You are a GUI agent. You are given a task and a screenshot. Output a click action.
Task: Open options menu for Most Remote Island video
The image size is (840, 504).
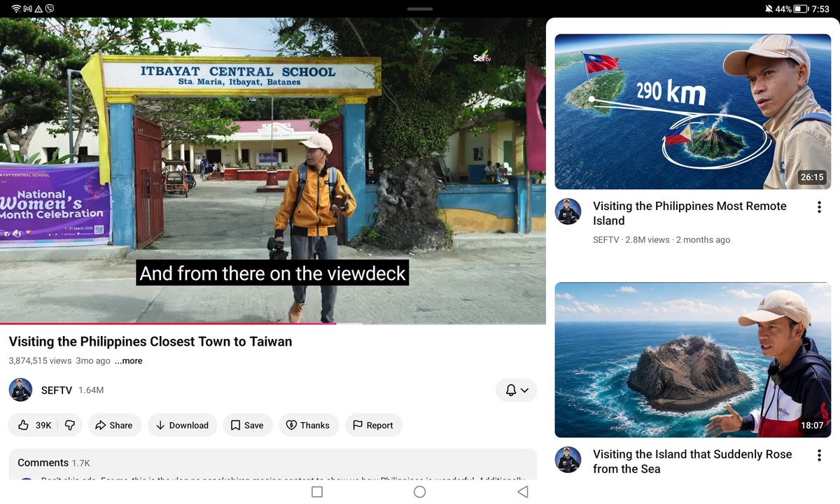[x=819, y=207]
